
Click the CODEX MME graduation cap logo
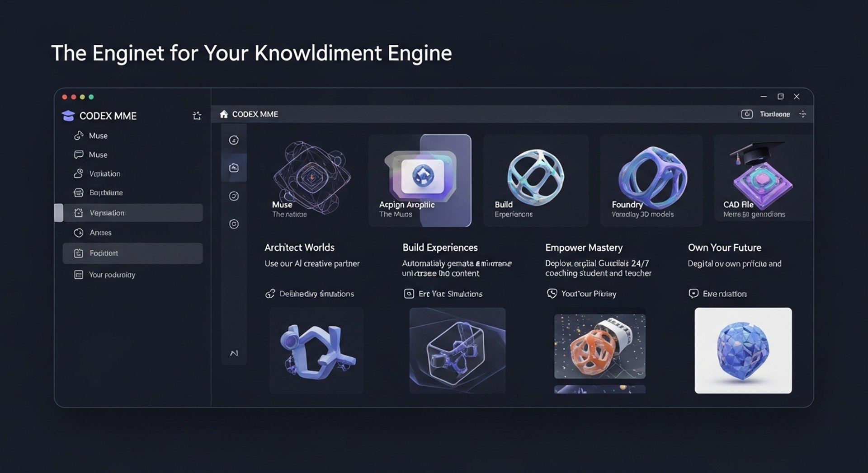[x=68, y=116]
